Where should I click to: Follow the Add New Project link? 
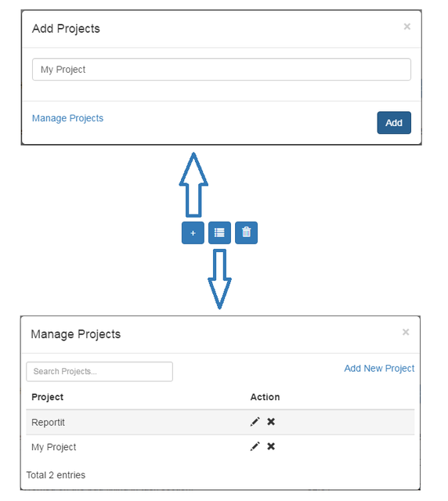(x=379, y=369)
